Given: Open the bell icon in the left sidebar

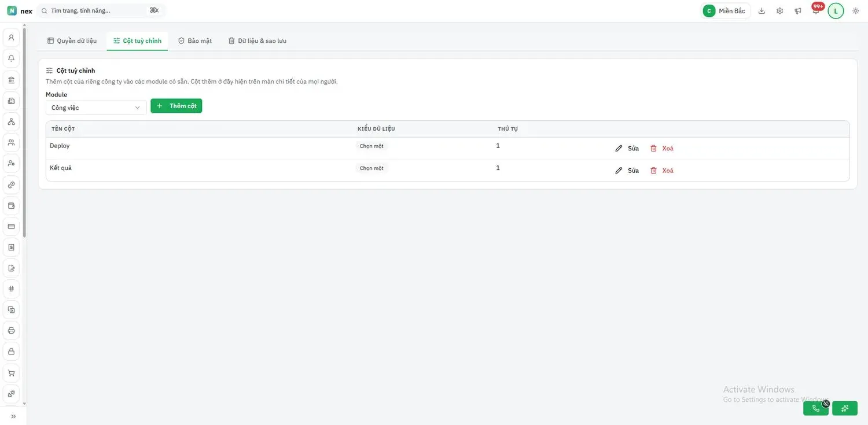Looking at the screenshot, I should 11,58.
